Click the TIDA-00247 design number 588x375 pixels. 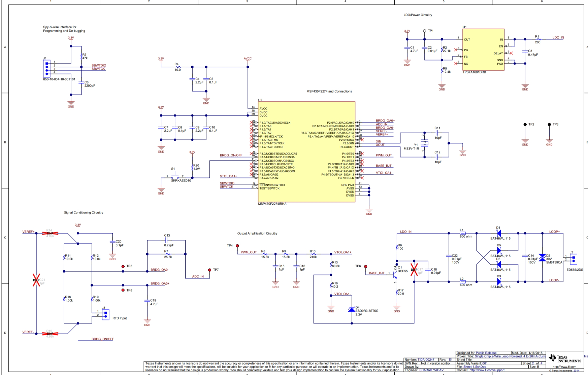[426, 360]
